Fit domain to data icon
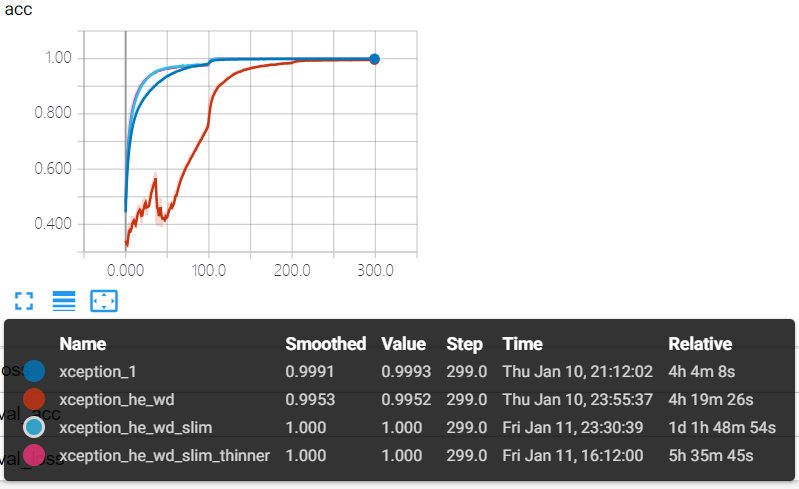 104,301
